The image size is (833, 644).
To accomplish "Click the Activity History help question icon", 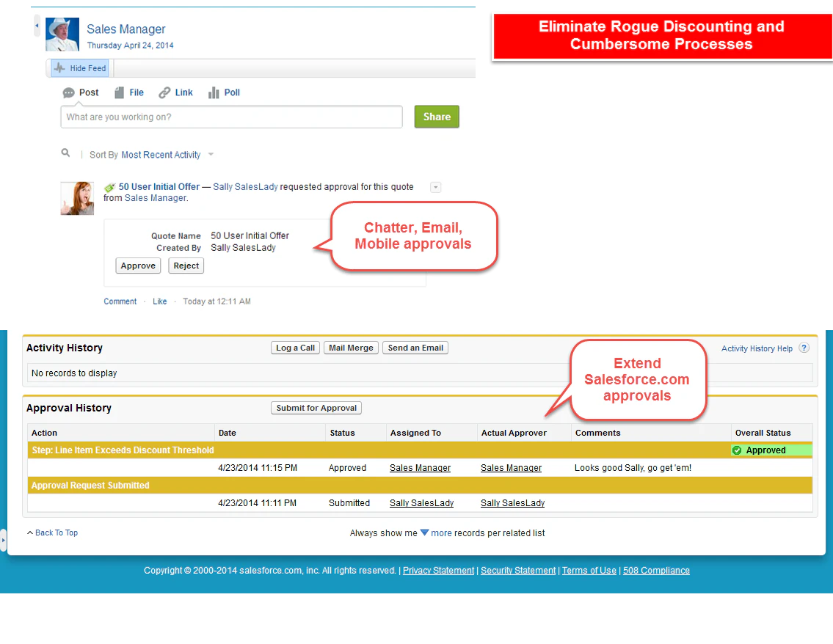I will pos(804,348).
